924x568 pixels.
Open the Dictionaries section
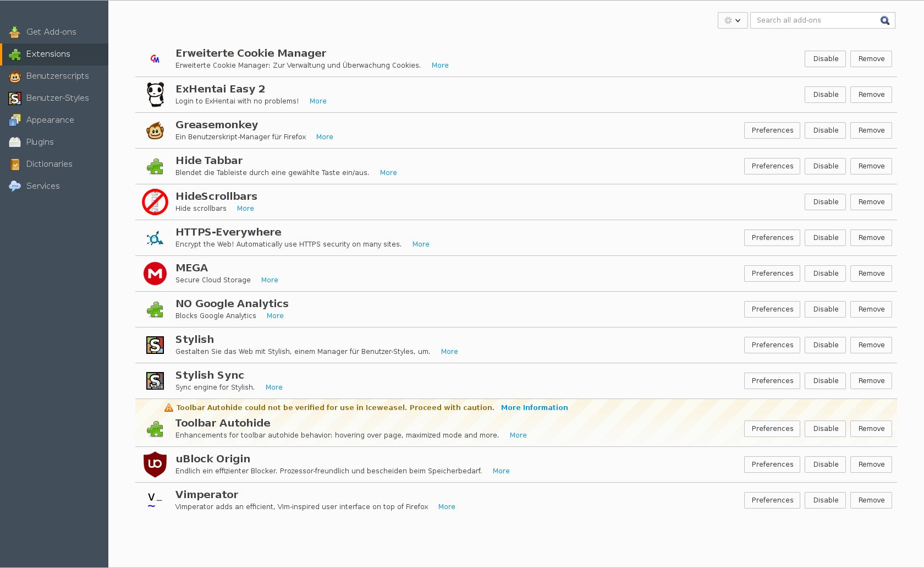pos(54,164)
